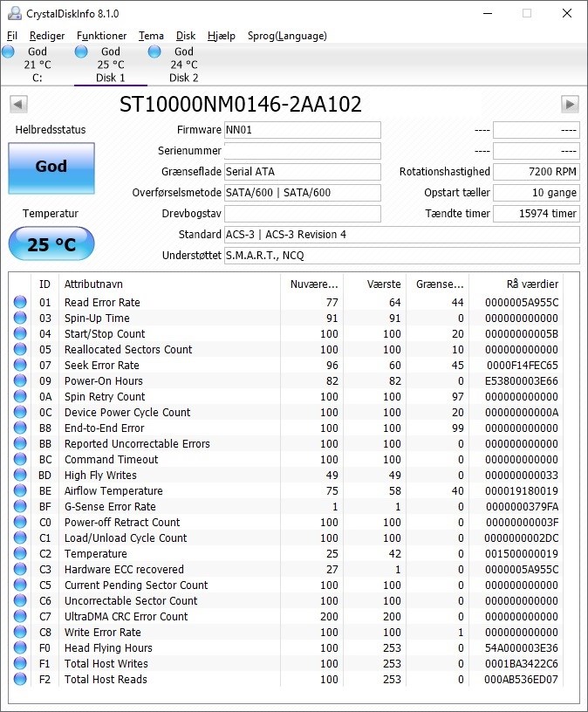Click status orb for Spin Retry Count
Image resolution: width=588 pixels, height=712 pixels.
[x=20, y=396]
